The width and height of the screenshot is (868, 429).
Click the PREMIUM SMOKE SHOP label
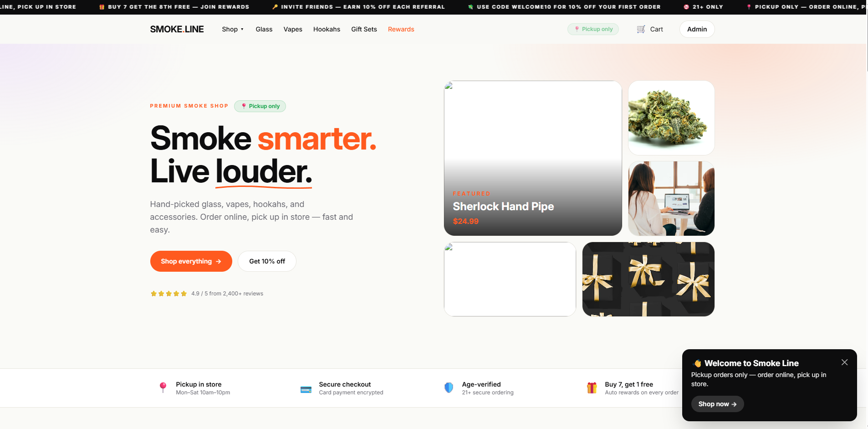point(189,106)
